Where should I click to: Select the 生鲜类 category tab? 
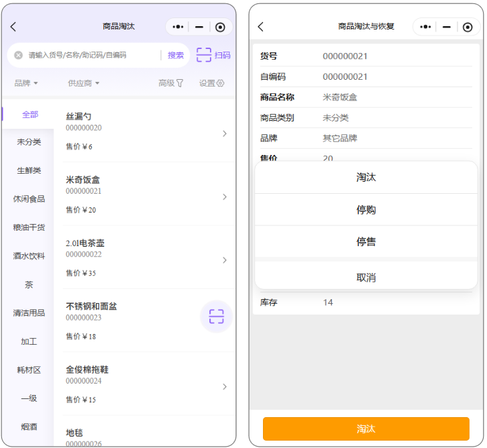(29, 170)
